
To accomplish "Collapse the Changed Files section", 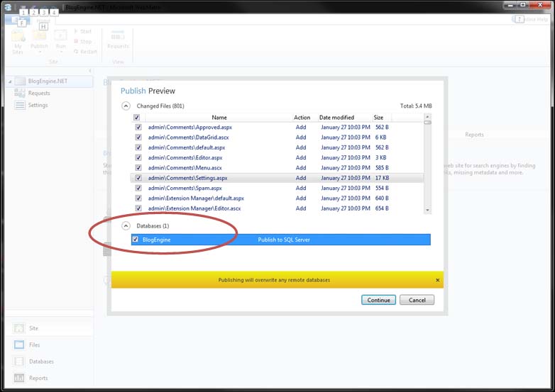I will click(126, 106).
